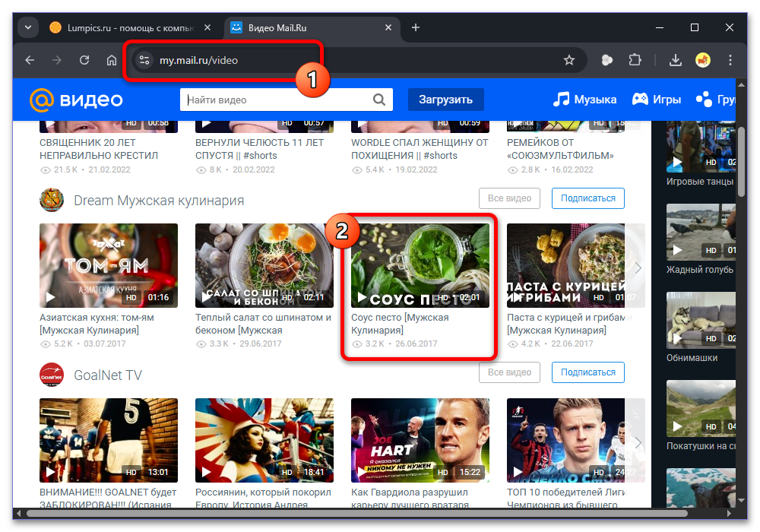Screen dimensions: 760x532
Task: Show next videos arrow in Мужская кулинария row
Action: (638, 268)
